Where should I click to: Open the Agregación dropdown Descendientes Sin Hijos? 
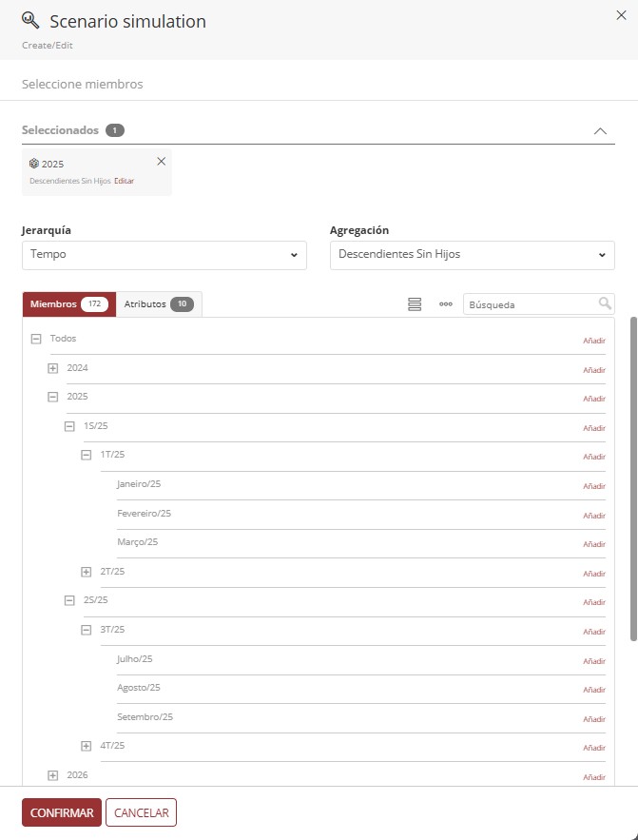pyautogui.click(x=473, y=255)
